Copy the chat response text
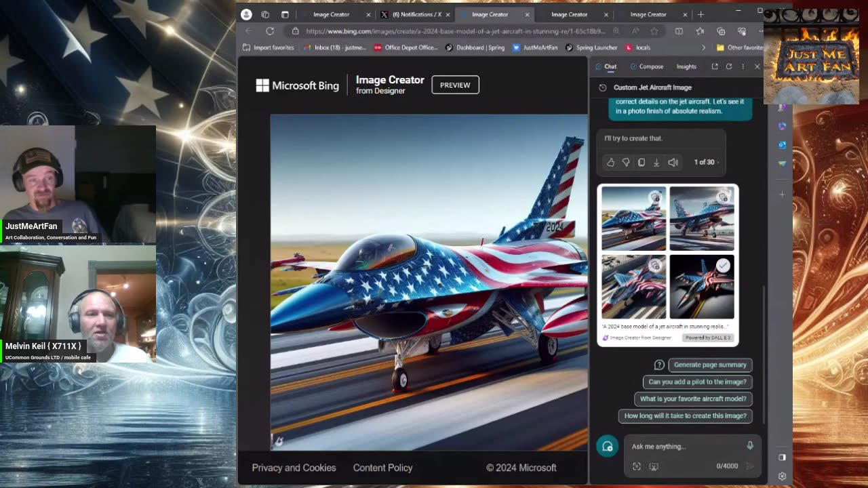 click(642, 163)
